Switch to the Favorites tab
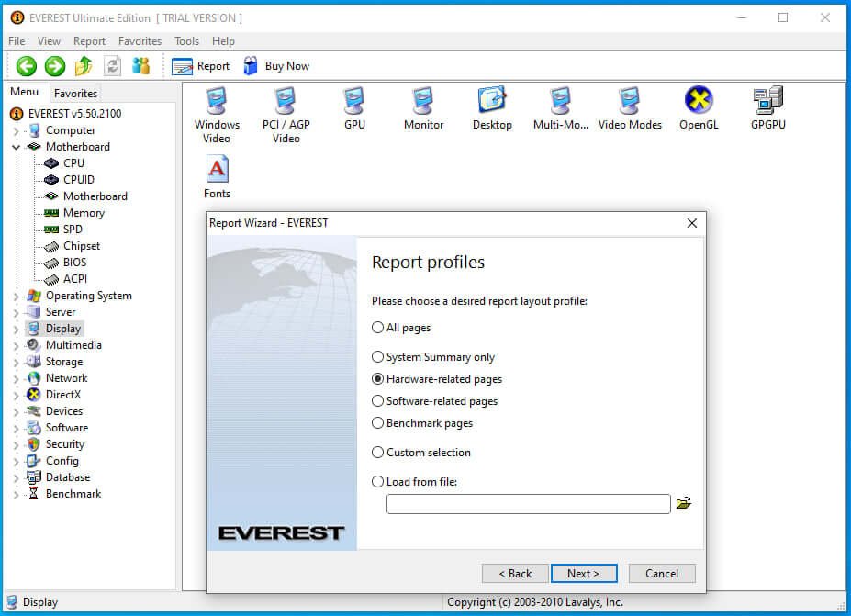This screenshot has width=851, height=616. 75,94
